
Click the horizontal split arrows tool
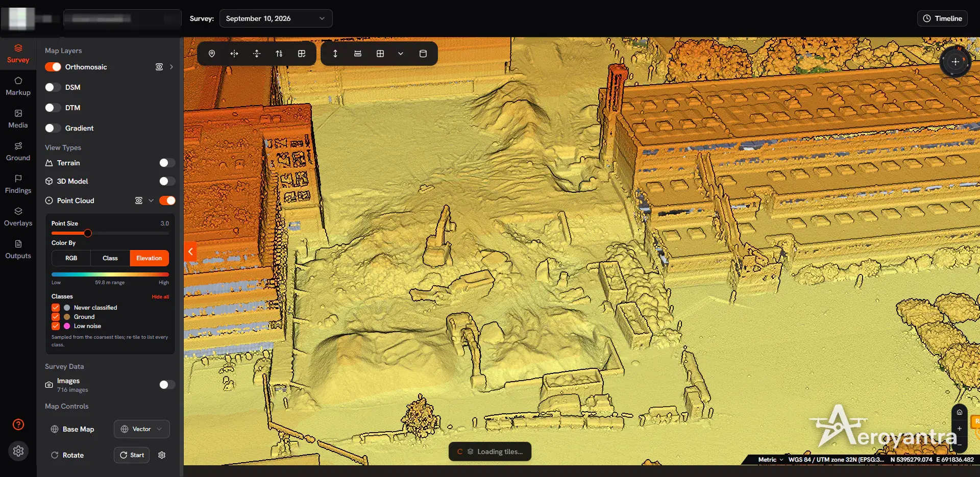click(234, 54)
